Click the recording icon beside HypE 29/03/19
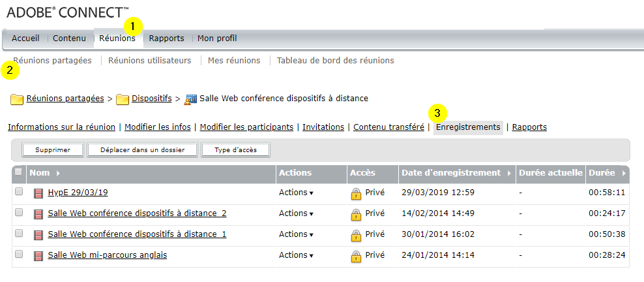The image size is (644, 282). point(38,193)
